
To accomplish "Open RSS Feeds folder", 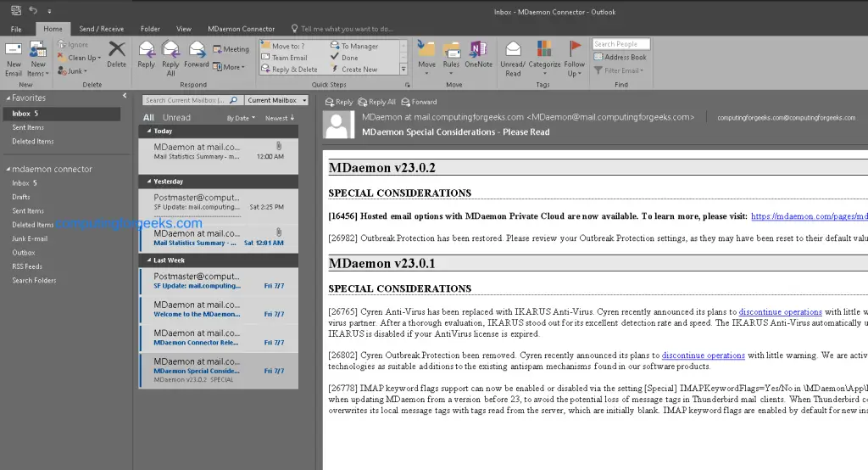I will tap(27, 266).
